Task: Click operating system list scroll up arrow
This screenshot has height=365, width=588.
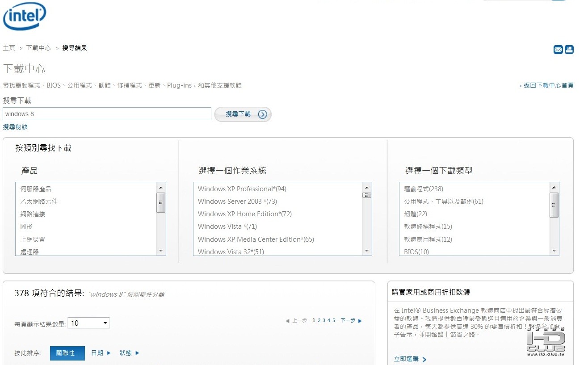Action: point(367,188)
